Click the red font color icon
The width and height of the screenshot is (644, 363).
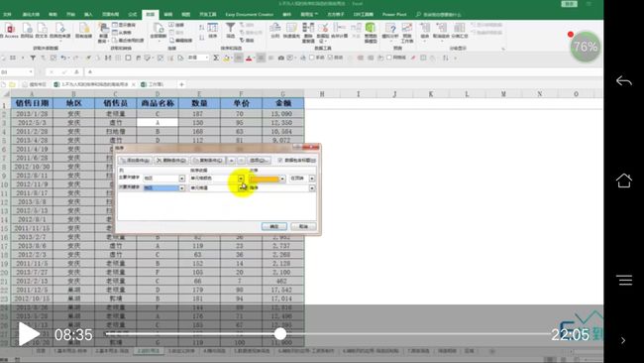click(x=249, y=58)
